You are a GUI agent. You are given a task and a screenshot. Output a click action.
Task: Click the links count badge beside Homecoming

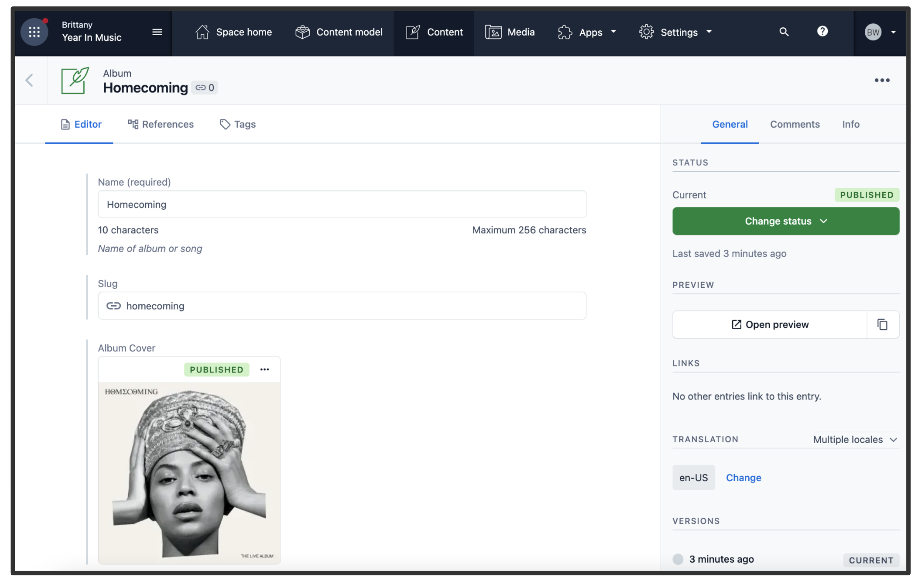coord(204,88)
